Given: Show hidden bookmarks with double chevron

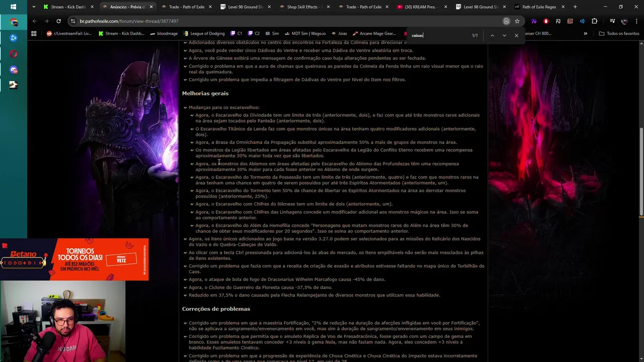Looking at the screenshot, I should pos(585,34).
